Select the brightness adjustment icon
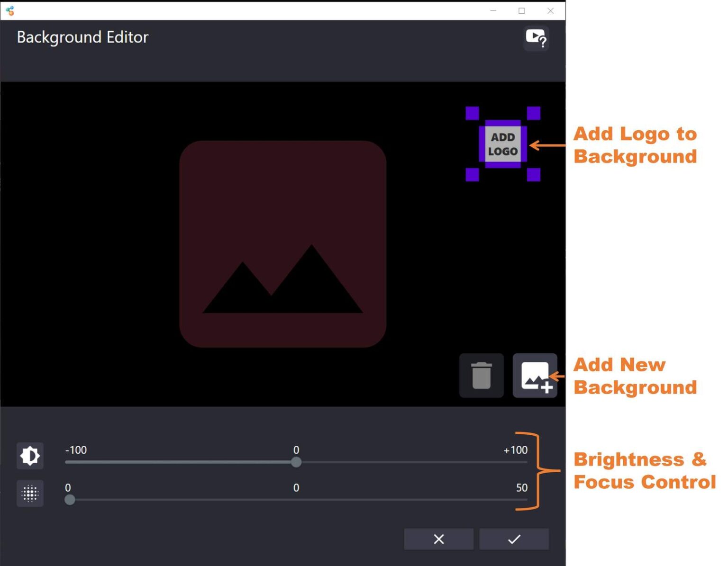 (29, 455)
